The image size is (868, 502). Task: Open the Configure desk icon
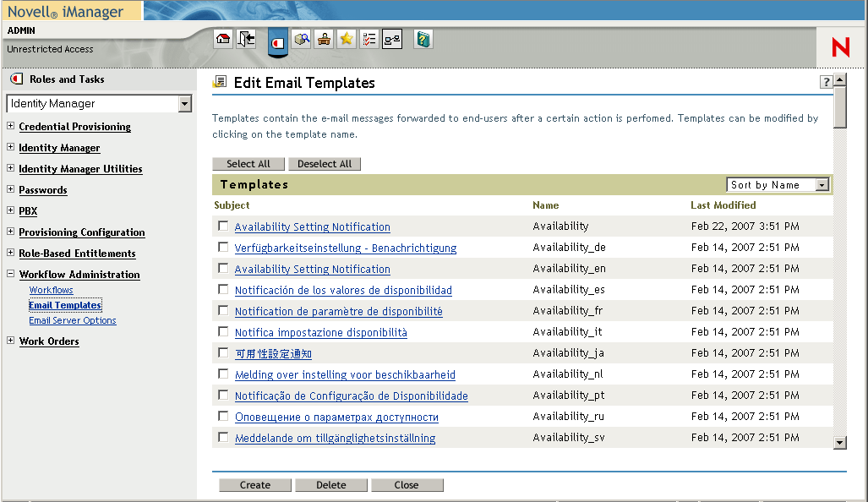coord(324,39)
